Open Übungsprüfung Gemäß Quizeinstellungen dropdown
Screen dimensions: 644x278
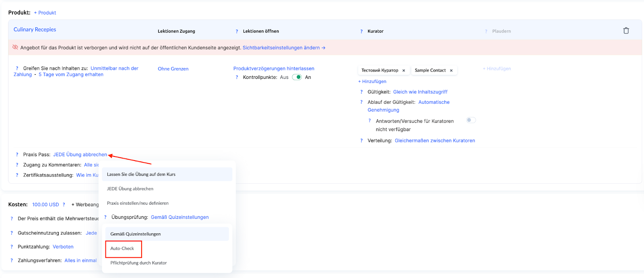pyautogui.click(x=180, y=217)
